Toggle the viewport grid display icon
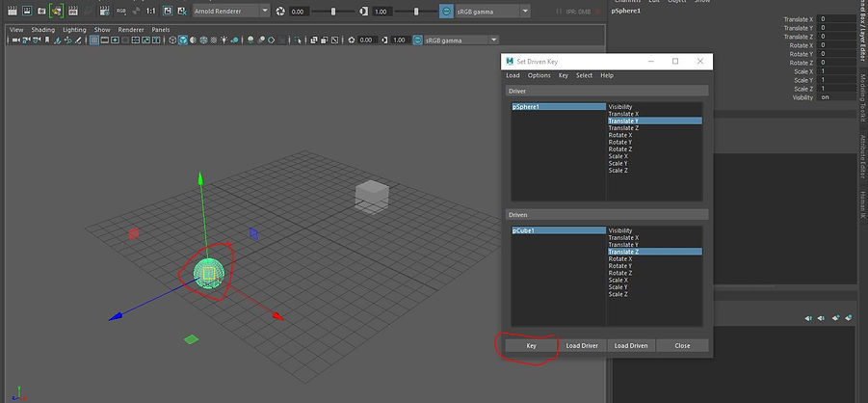 point(94,40)
